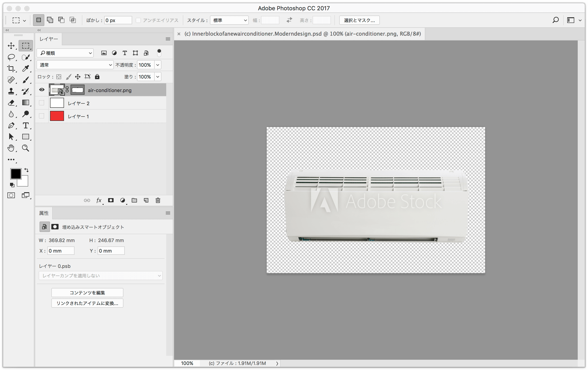
Task: Select the Rectangle shape tool
Action: (x=26, y=137)
